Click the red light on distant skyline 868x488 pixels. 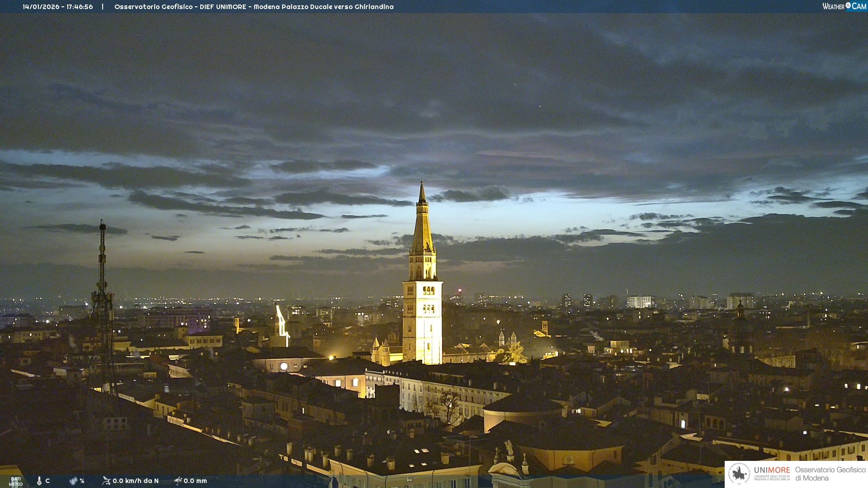(x=460, y=290)
